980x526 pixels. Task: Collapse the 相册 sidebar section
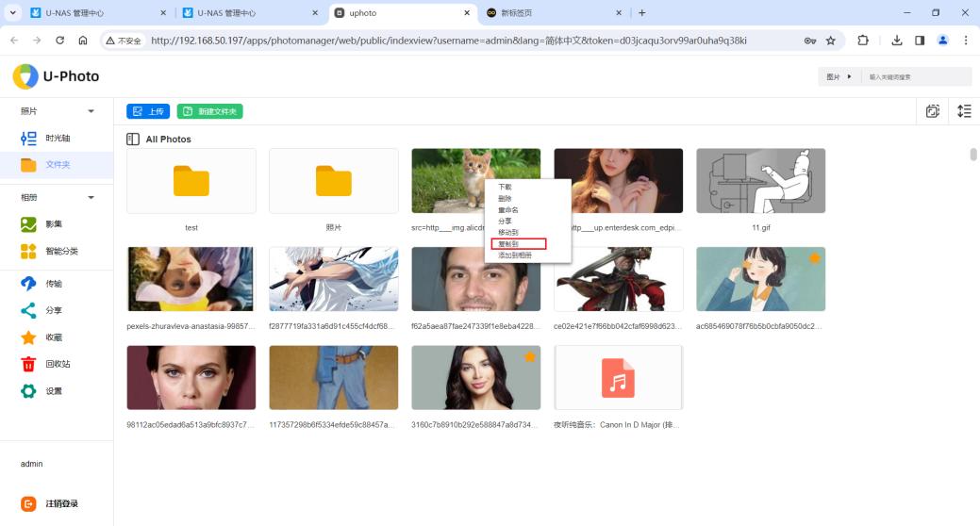pos(91,198)
